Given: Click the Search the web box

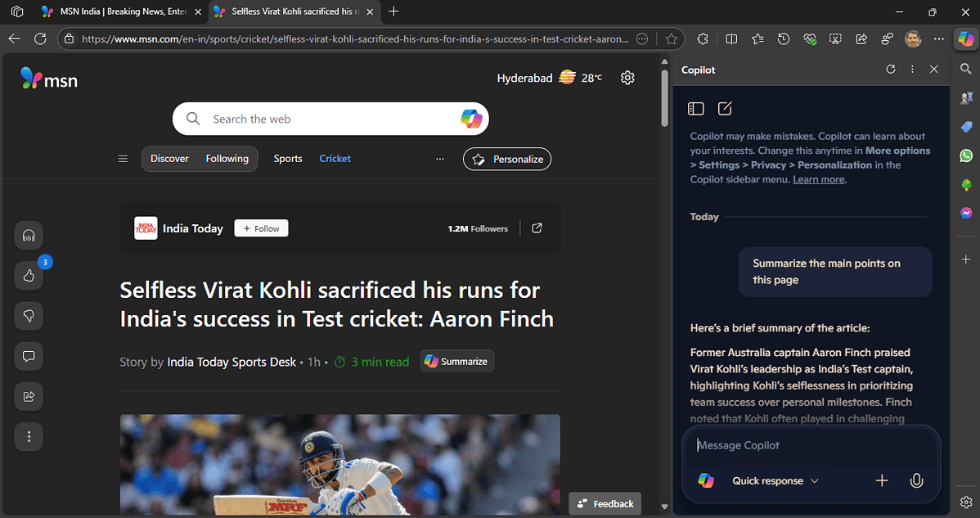Looking at the screenshot, I should (330, 119).
